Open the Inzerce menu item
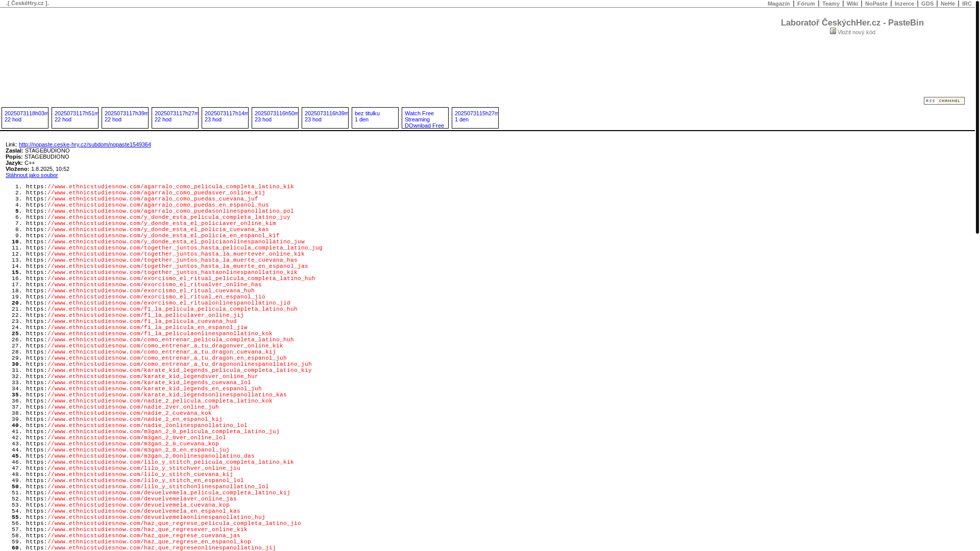980x551 pixels. coord(904,4)
